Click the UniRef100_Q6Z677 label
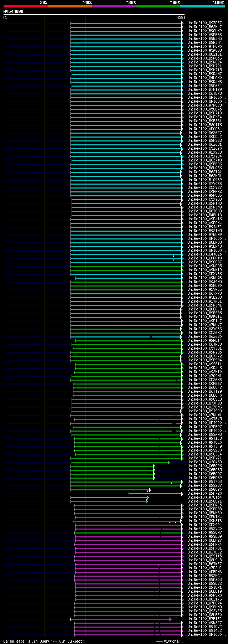Screen dimensions: 228x644 204,133
